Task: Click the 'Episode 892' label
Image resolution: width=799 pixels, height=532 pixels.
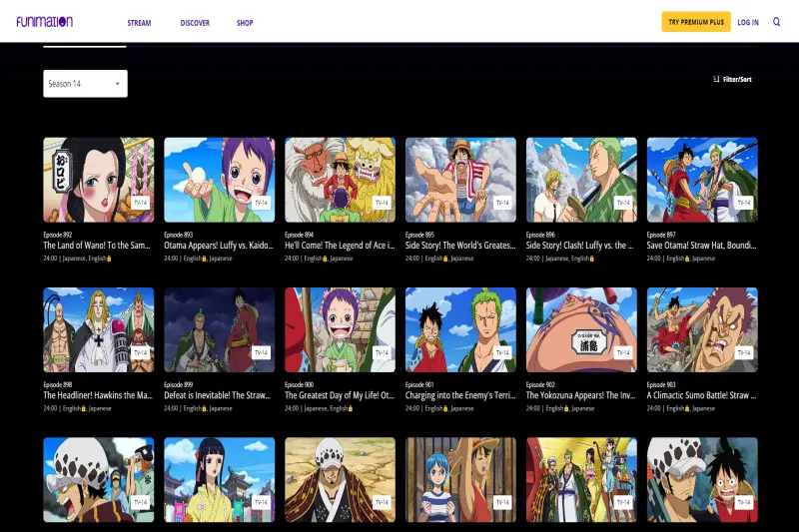Action: (x=58, y=235)
